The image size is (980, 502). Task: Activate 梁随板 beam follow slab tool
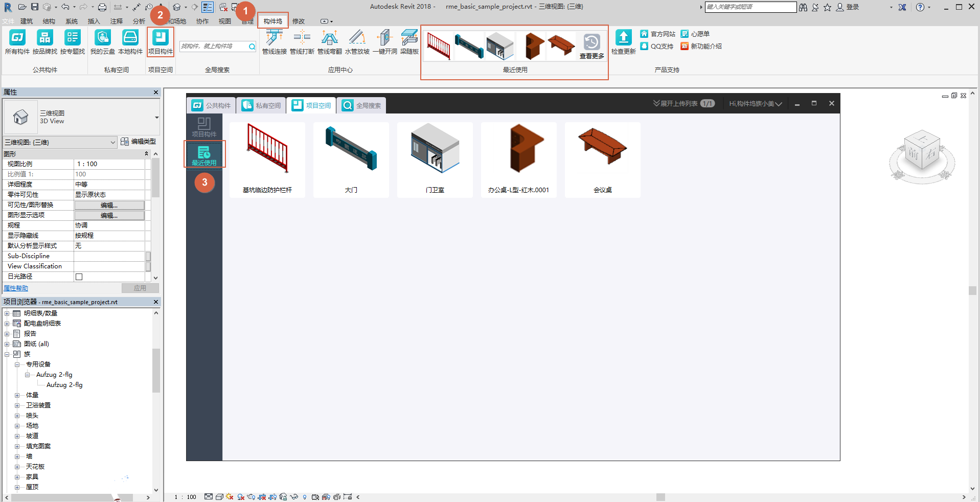(409, 42)
